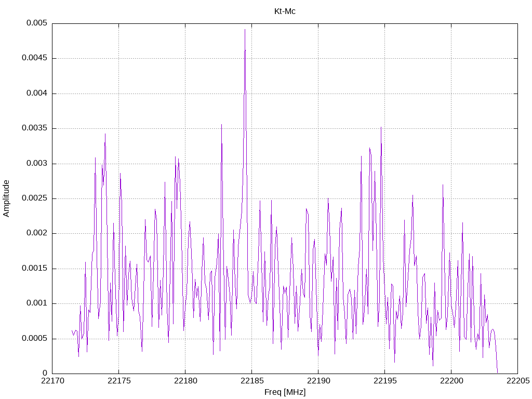Click the x-axis tick label 22200
The width and height of the screenshot is (532, 399).
(451, 381)
